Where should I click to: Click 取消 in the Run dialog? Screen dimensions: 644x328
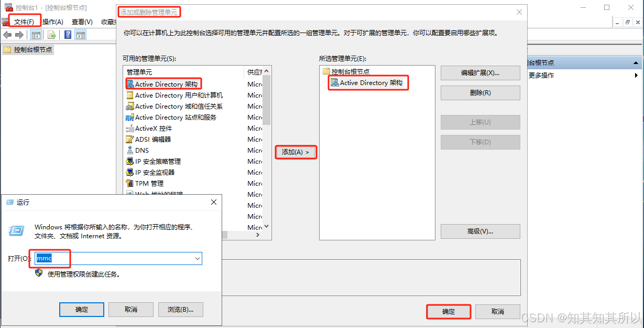click(131, 310)
